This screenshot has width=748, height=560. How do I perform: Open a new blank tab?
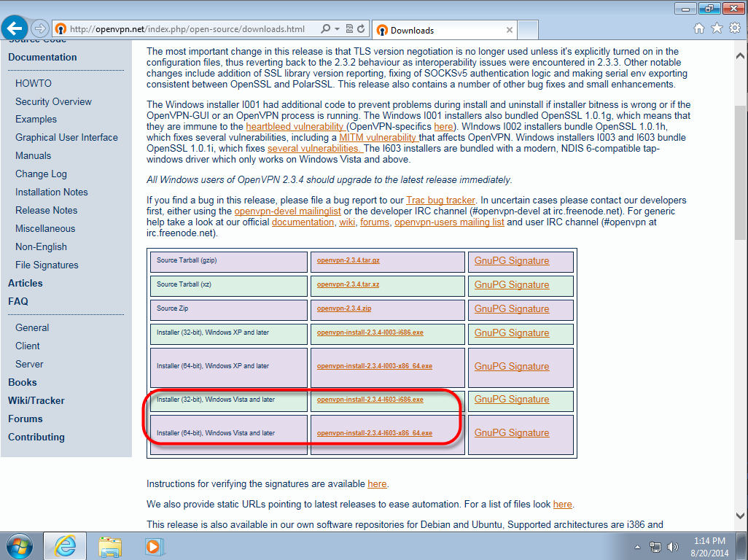[528, 30]
